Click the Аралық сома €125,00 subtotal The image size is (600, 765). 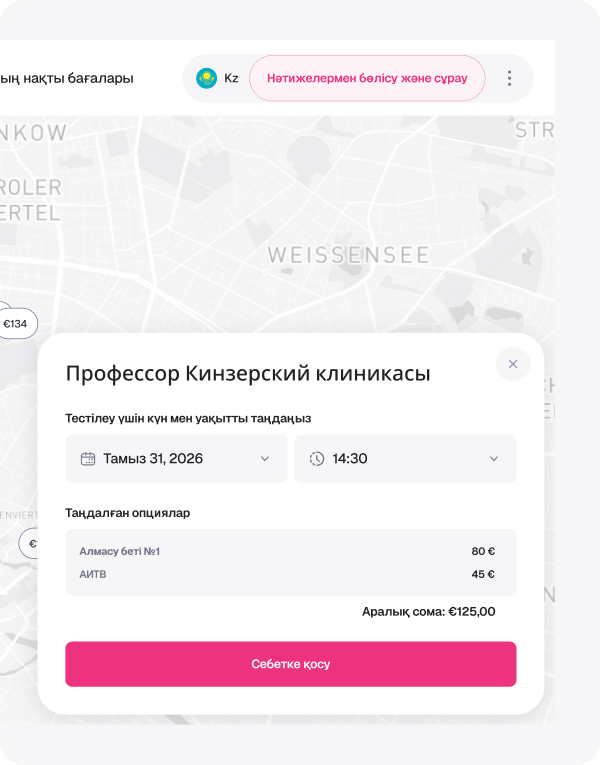(x=428, y=612)
